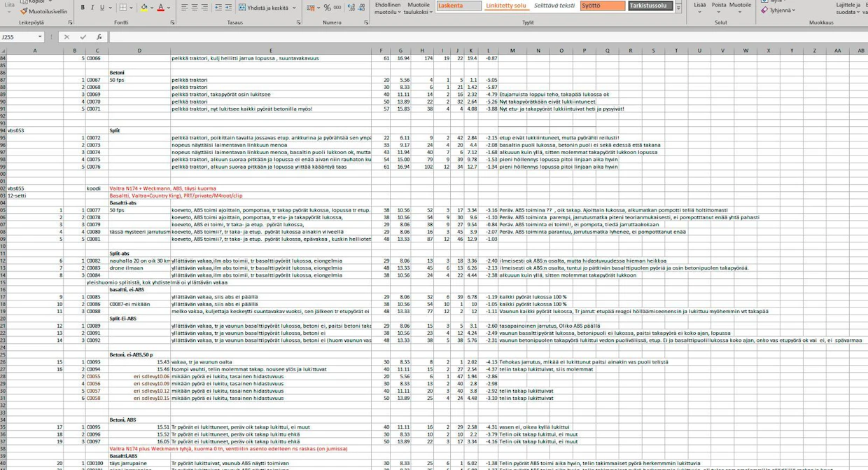This screenshot has width=868, height=470.
Task: Select cell 'Betoni, ei-ABS,50 p'
Action: [x=139, y=354]
